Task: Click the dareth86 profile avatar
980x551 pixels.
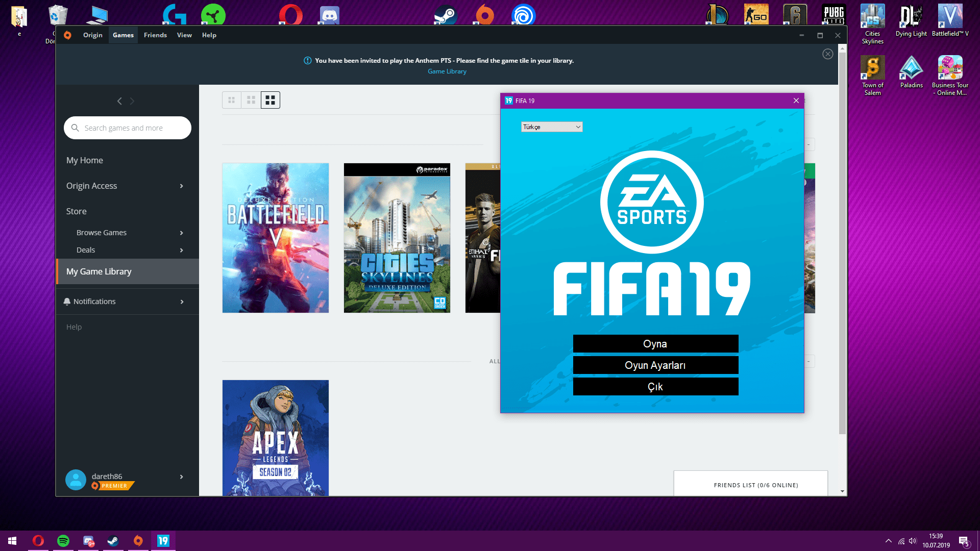Action: [76, 480]
